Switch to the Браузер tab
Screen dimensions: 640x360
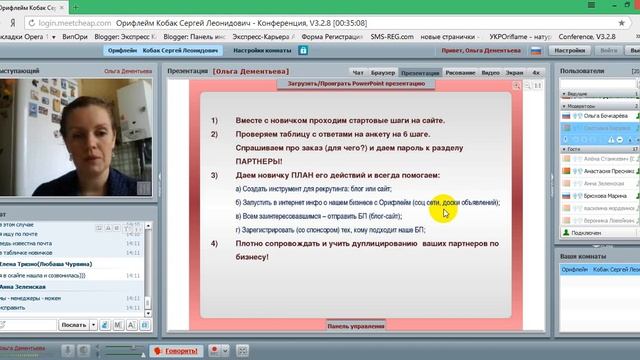[382, 73]
